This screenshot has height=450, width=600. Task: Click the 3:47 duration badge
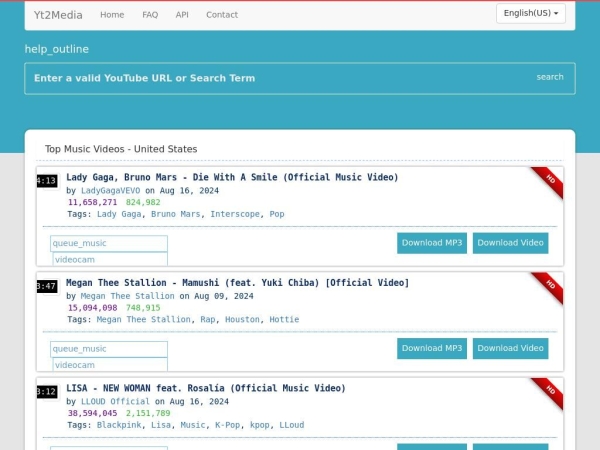pos(47,286)
